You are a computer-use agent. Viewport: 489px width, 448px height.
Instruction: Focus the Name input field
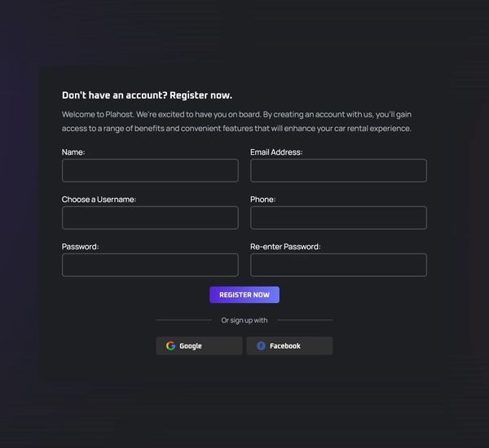click(x=150, y=170)
